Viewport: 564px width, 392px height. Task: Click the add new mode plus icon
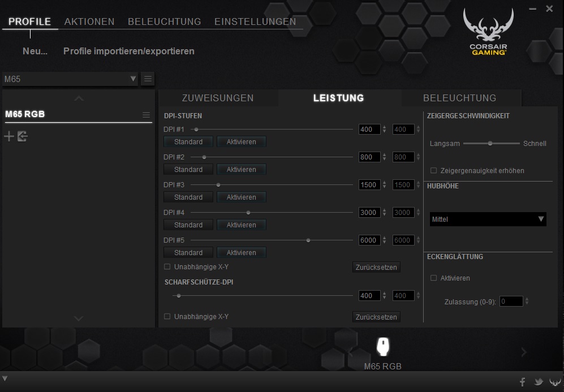9,136
